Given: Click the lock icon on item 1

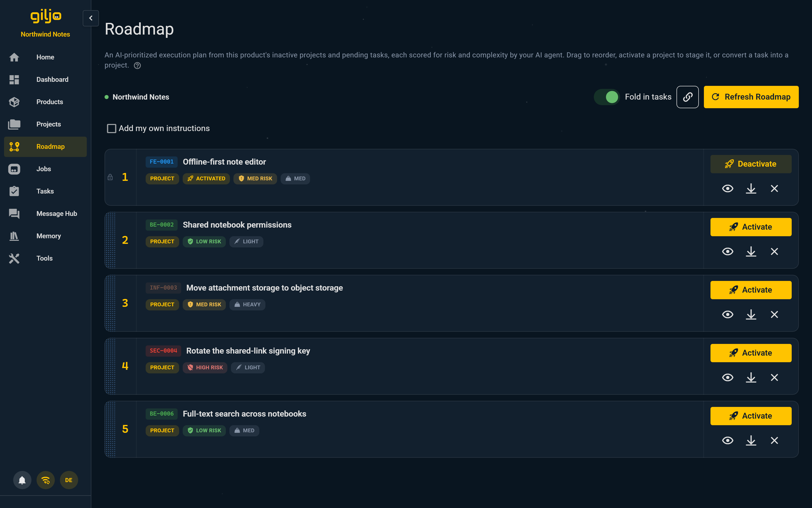Looking at the screenshot, I should tap(110, 177).
